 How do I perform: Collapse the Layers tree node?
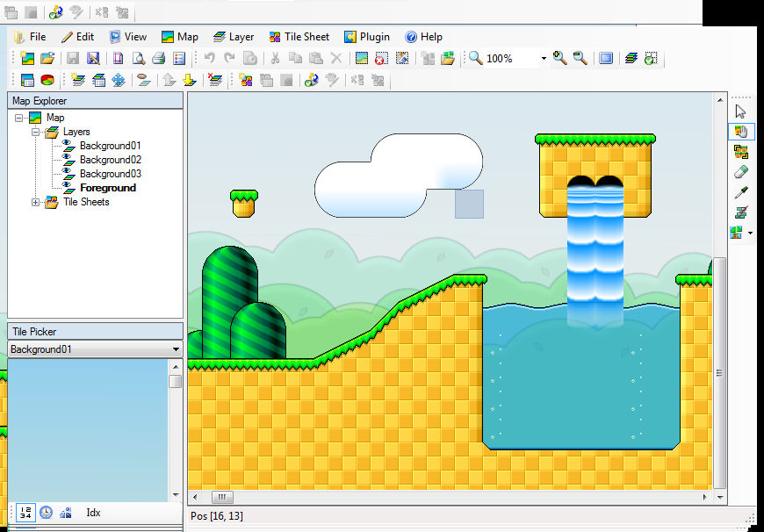tap(36, 132)
